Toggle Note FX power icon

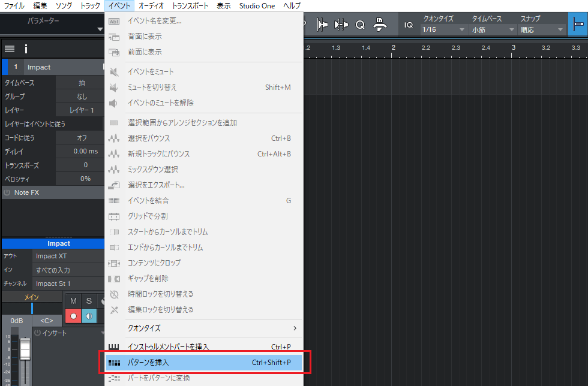[x=7, y=192]
